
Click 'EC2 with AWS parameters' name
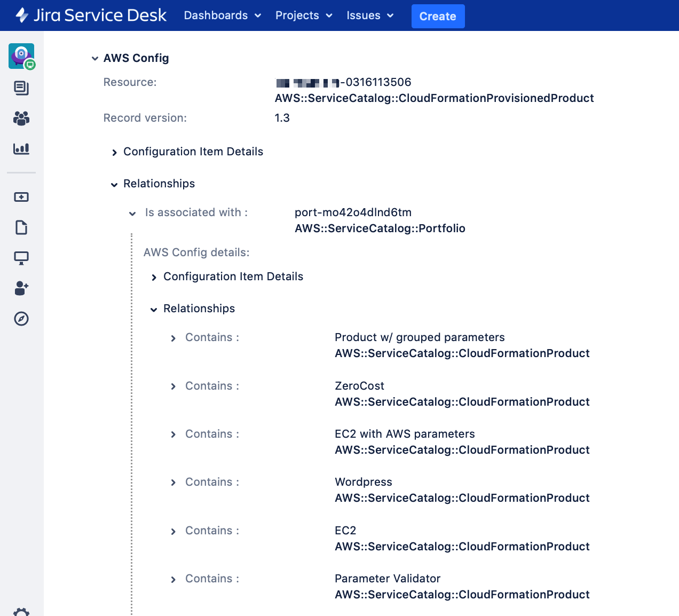click(x=405, y=434)
